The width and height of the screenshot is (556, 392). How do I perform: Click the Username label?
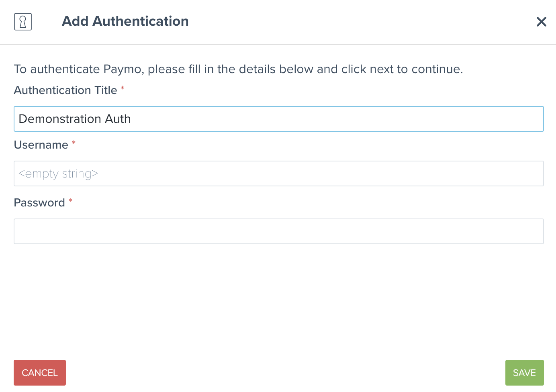coord(41,145)
